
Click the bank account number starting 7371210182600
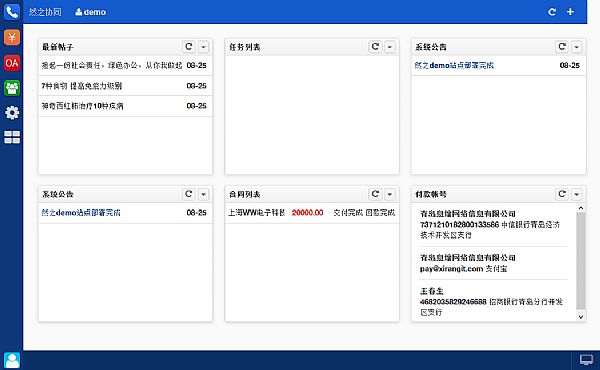460,225
